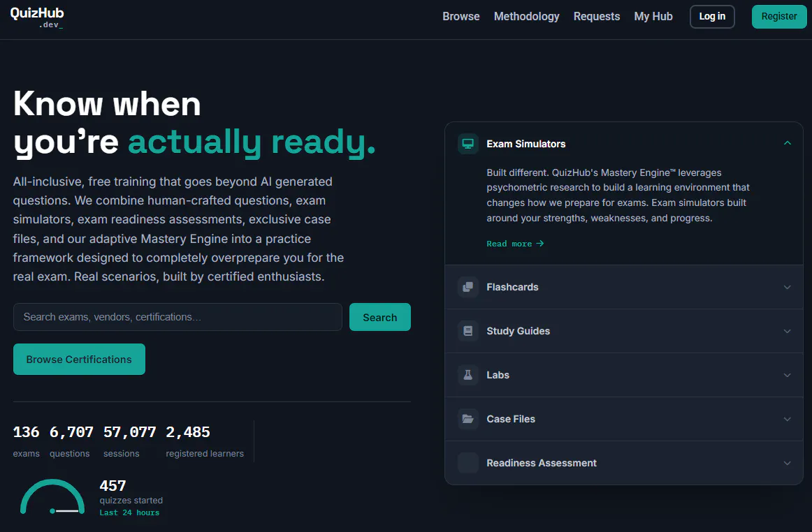
Task: Click the Readiness Assessment heading text
Action: 541,463
